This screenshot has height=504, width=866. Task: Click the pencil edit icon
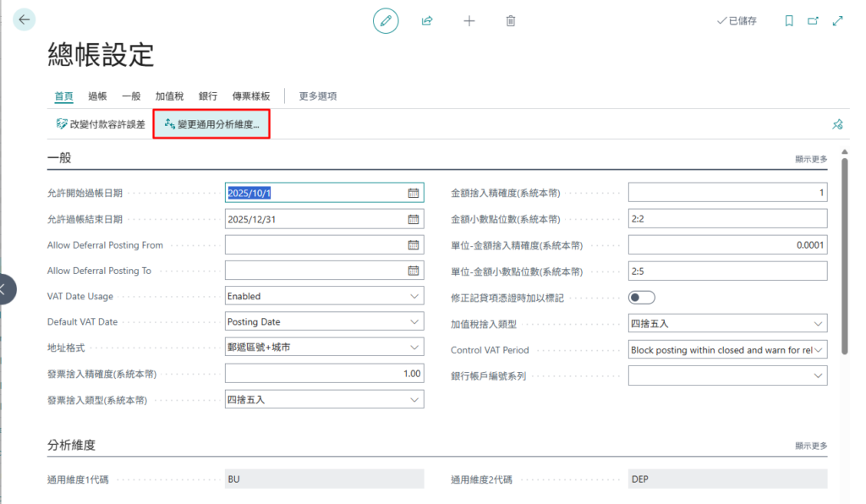pyautogui.click(x=386, y=21)
